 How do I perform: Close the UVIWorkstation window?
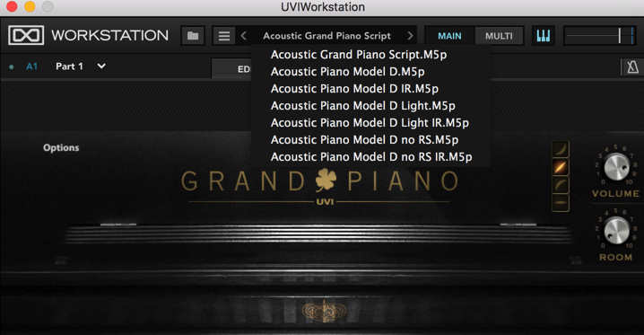click(x=12, y=6)
